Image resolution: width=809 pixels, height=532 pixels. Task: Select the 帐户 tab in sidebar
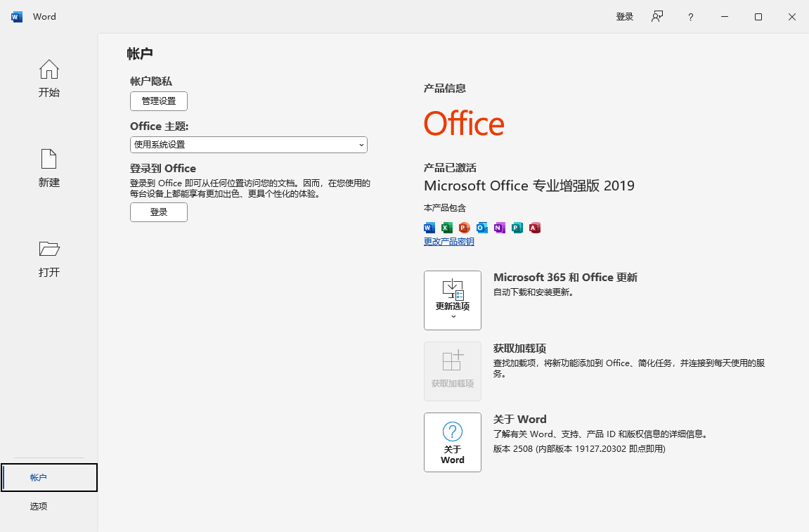pyautogui.click(x=49, y=477)
